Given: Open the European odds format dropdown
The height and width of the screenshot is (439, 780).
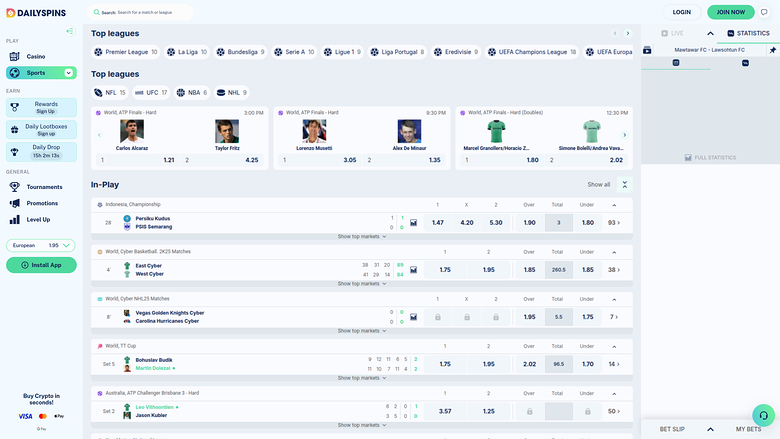Looking at the screenshot, I should click(41, 245).
